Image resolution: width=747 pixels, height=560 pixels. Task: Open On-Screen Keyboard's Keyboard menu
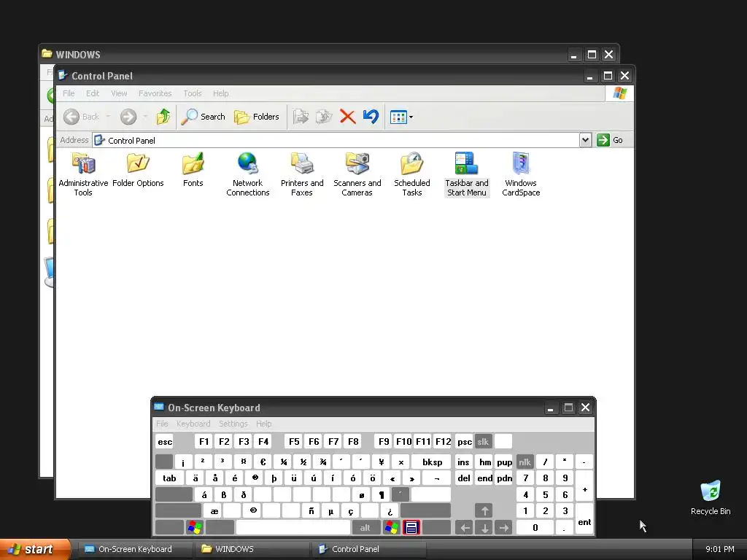pos(193,424)
